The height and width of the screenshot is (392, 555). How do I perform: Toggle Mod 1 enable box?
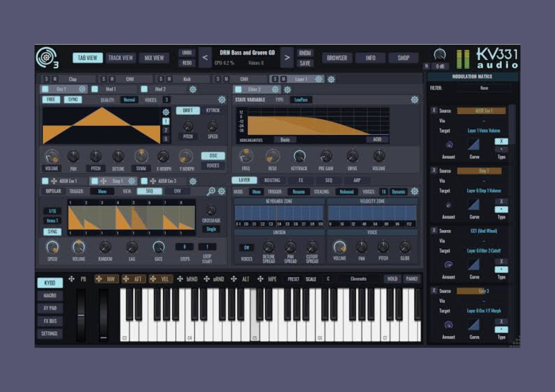point(95,89)
